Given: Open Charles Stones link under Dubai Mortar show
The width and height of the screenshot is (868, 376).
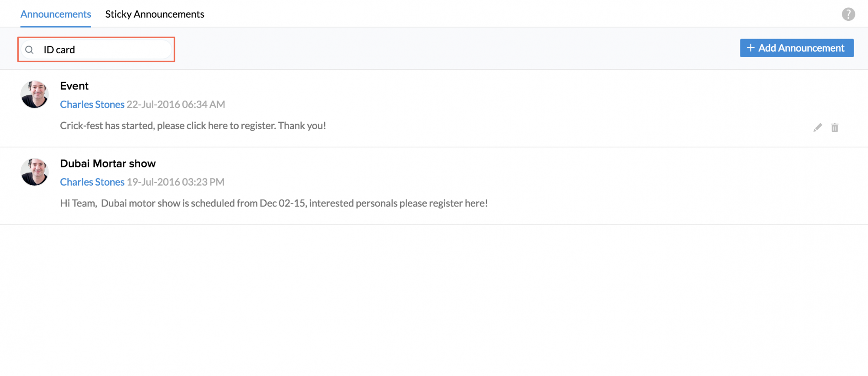Looking at the screenshot, I should pyautogui.click(x=92, y=182).
